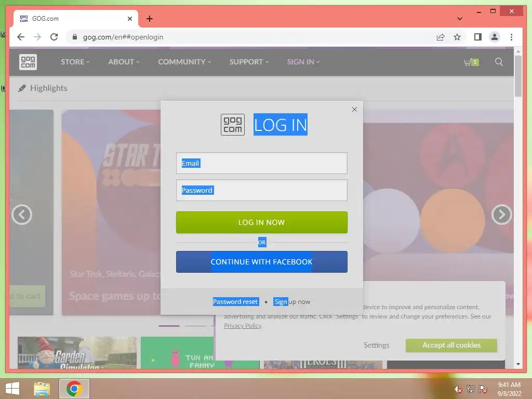Click the GOG.com logo in the site header

tap(28, 62)
